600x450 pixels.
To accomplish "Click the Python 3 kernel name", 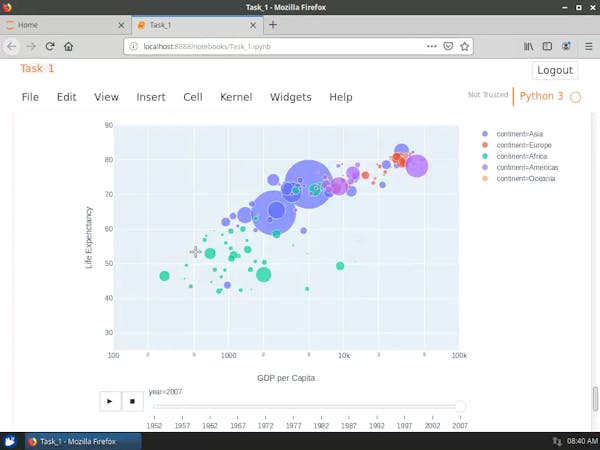I will pyautogui.click(x=541, y=96).
